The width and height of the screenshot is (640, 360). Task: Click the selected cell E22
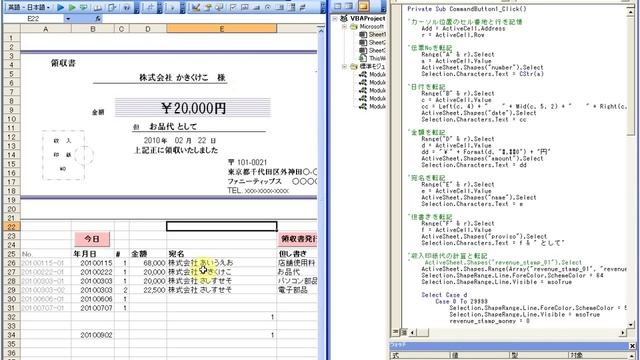(x=222, y=226)
